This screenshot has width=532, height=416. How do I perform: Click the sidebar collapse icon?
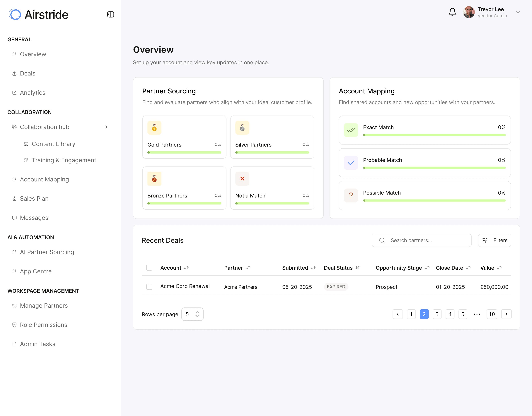110,14
